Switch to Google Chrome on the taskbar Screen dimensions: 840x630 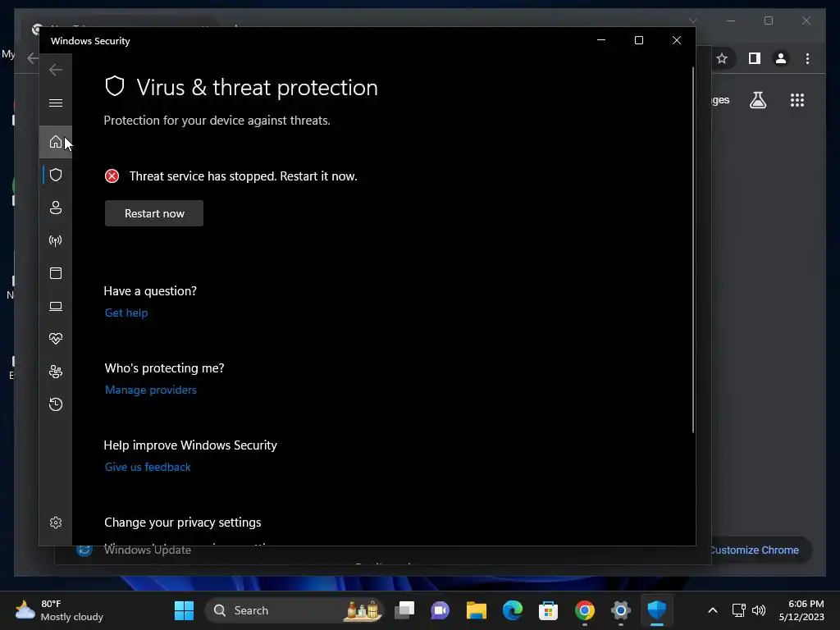click(584, 610)
